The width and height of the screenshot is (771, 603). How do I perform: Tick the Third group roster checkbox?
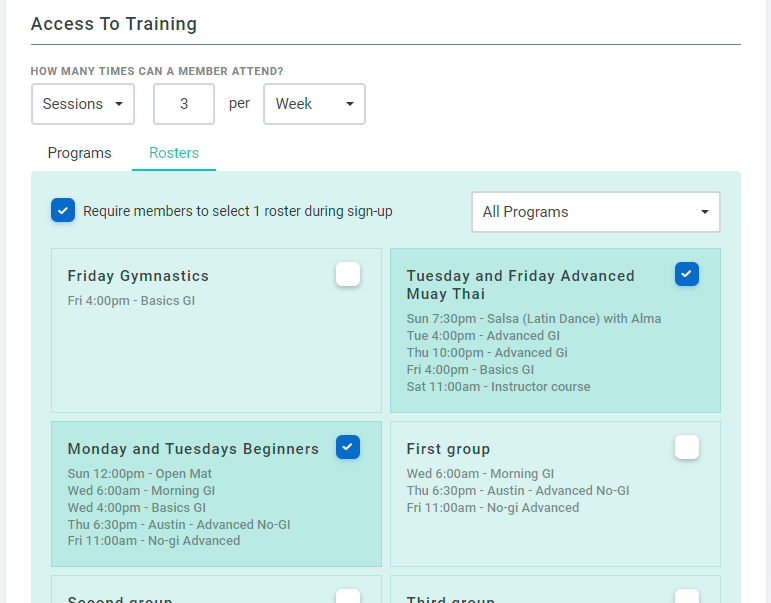687,597
